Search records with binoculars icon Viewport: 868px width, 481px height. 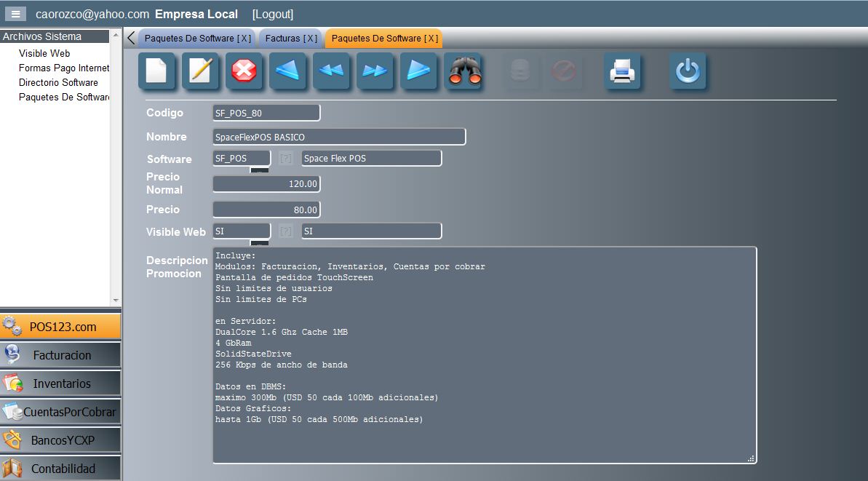coord(464,71)
